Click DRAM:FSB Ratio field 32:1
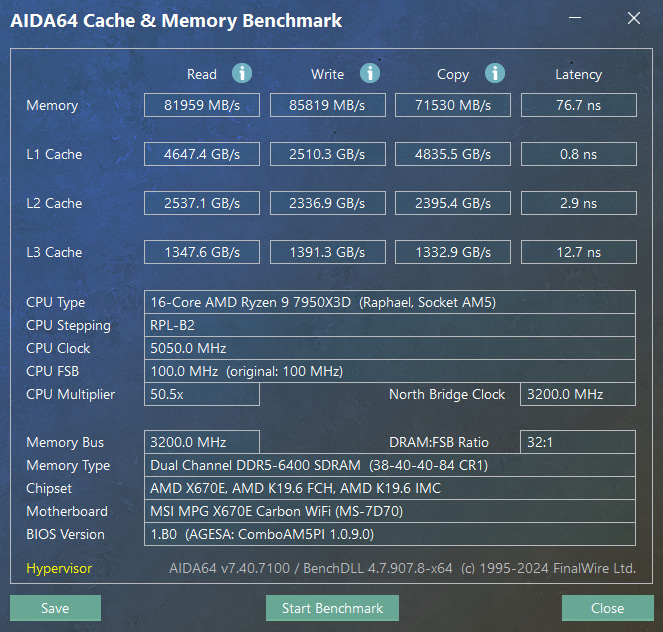Viewport: 663px width, 632px height. point(578,442)
